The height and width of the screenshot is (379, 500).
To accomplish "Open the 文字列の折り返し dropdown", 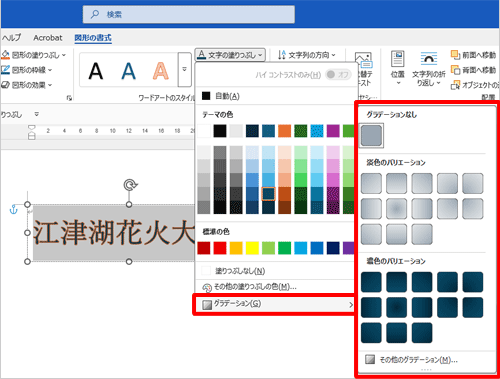I will 429,69.
